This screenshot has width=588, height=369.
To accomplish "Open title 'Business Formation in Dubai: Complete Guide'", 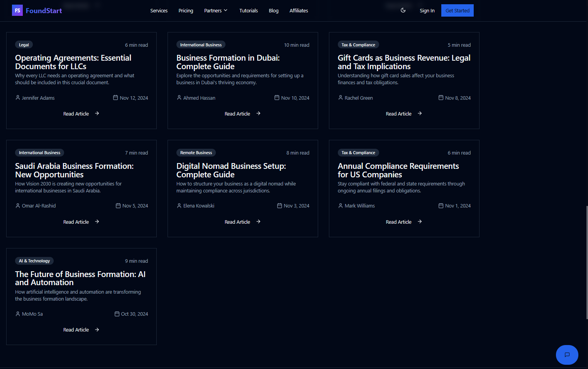I will pyautogui.click(x=228, y=62).
